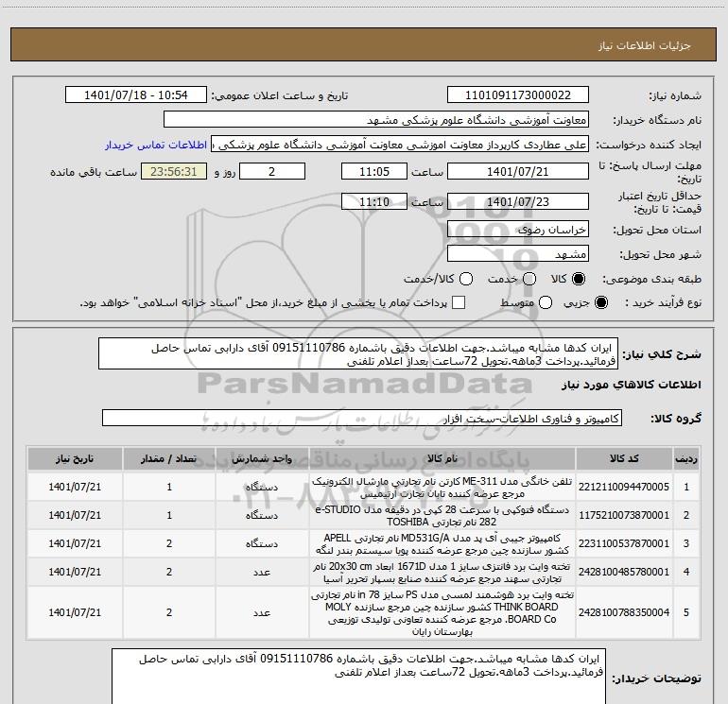This screenshot has height=704, width=728.
Task: Click the price validity time 11:10 field
Action: pyautogui.click(x=374, y=201)
